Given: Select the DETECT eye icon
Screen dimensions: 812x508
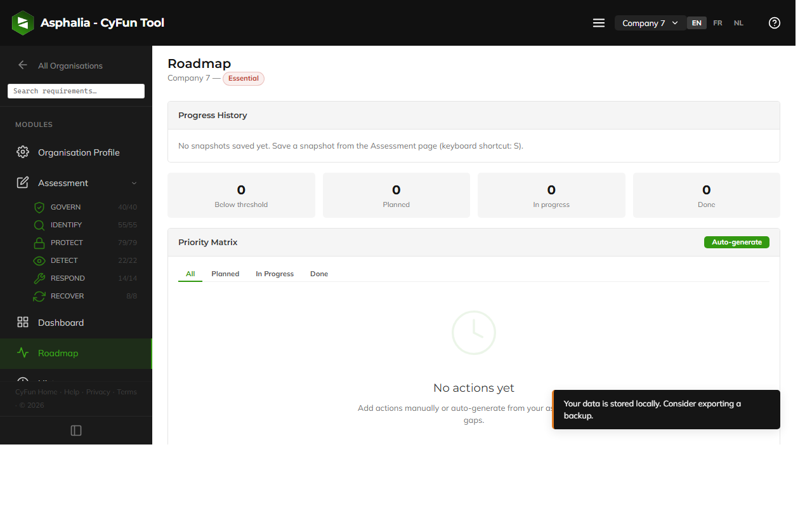Looking at the screenshot, I should [38, 260].
